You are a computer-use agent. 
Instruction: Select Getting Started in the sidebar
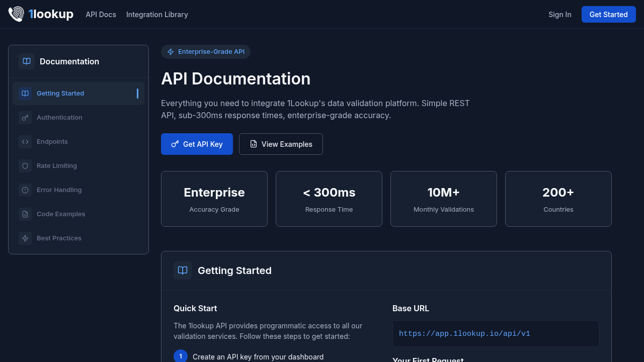pos(78,94)
